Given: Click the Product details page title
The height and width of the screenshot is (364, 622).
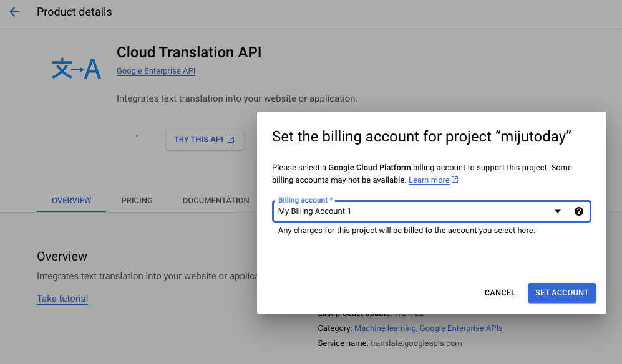Looking at the screenshot, I should [x=74, y=12].
